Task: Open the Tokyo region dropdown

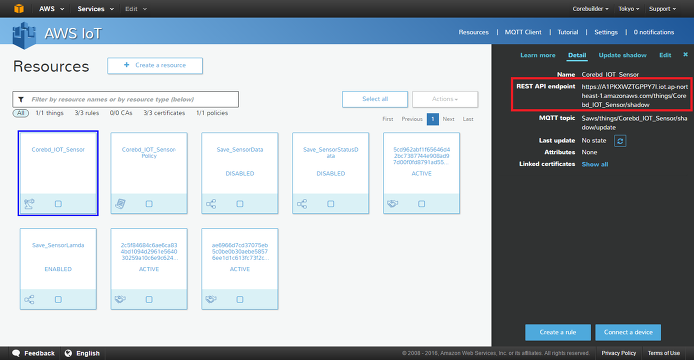Action: [x=628, y=9]
